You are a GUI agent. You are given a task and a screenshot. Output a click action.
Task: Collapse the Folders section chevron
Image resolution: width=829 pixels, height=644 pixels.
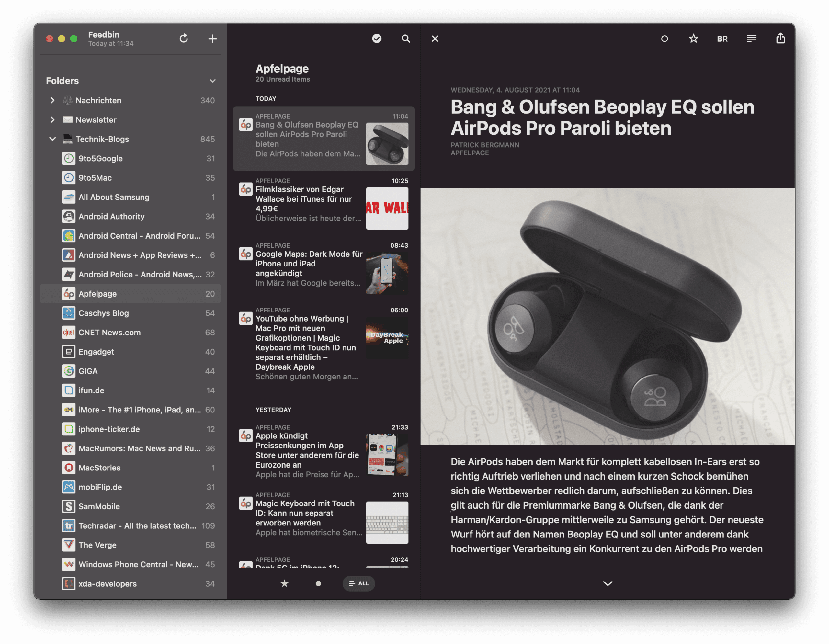(212, 81)
